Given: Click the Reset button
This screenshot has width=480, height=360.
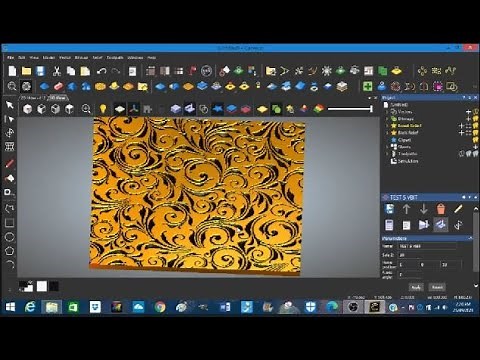Looking at the screenshot, I should pyautogui.click(x=437, y=287).
